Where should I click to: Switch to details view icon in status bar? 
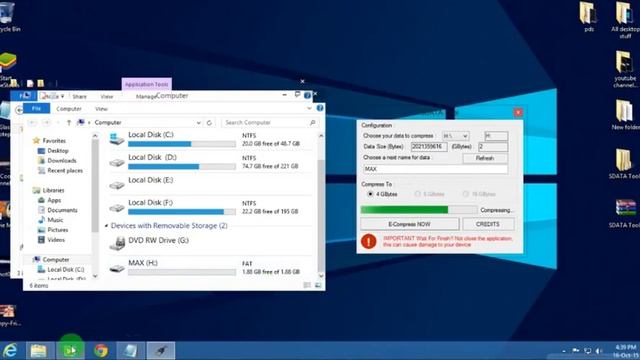click(307, 285)
